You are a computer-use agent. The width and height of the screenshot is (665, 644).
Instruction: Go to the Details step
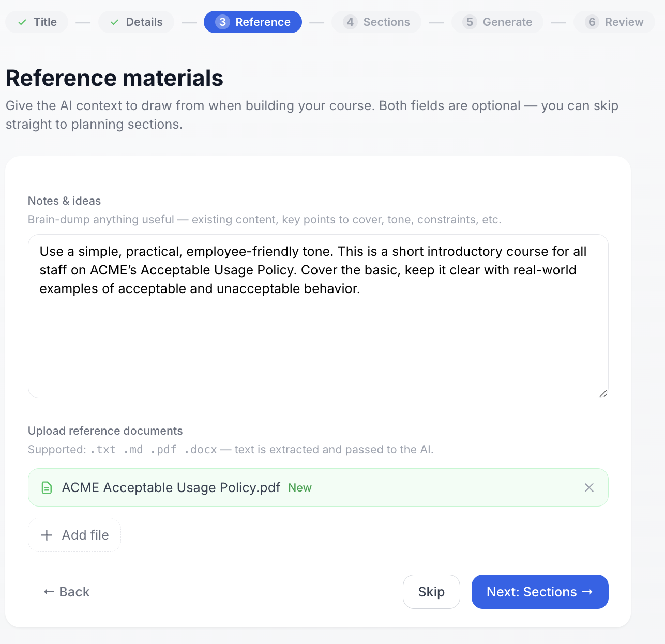137,22
